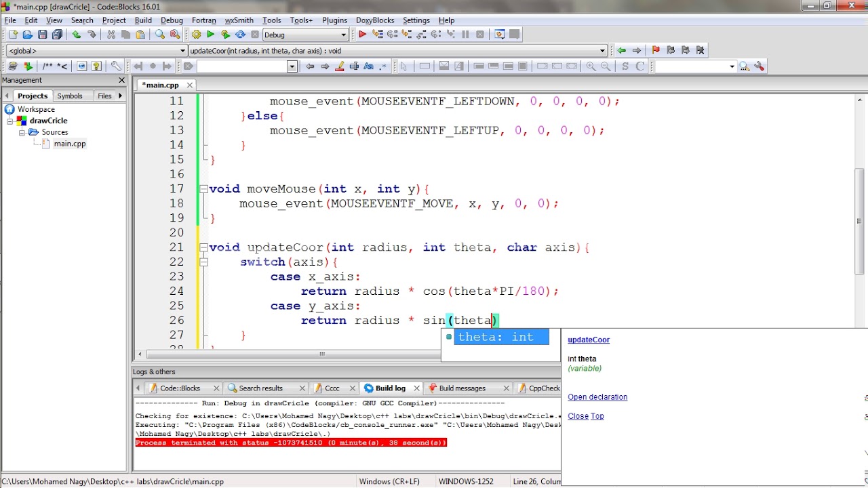The image size is (868, 488).
Task: Redo the last undone edit
Action: [x=92, y=35]
